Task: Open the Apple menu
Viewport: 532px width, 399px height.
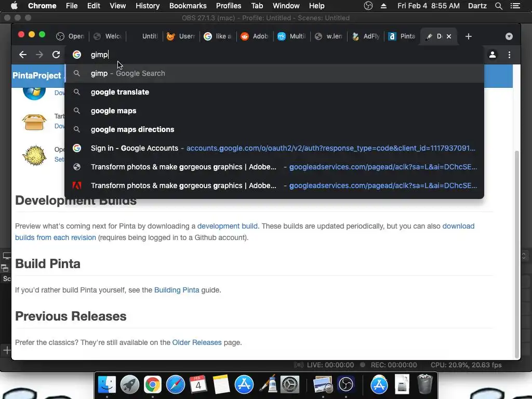Action: 14,6
